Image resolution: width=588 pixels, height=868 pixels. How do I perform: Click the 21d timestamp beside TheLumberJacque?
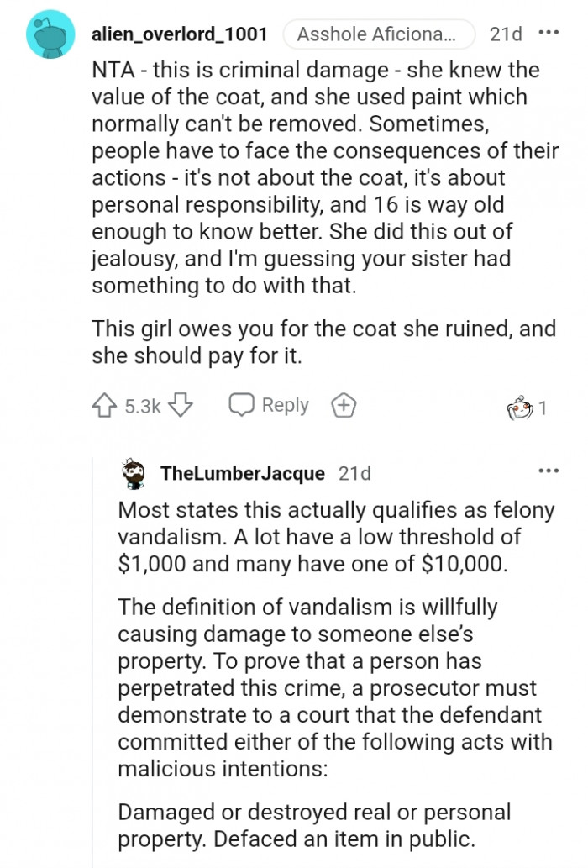click(x=355, y=473)
